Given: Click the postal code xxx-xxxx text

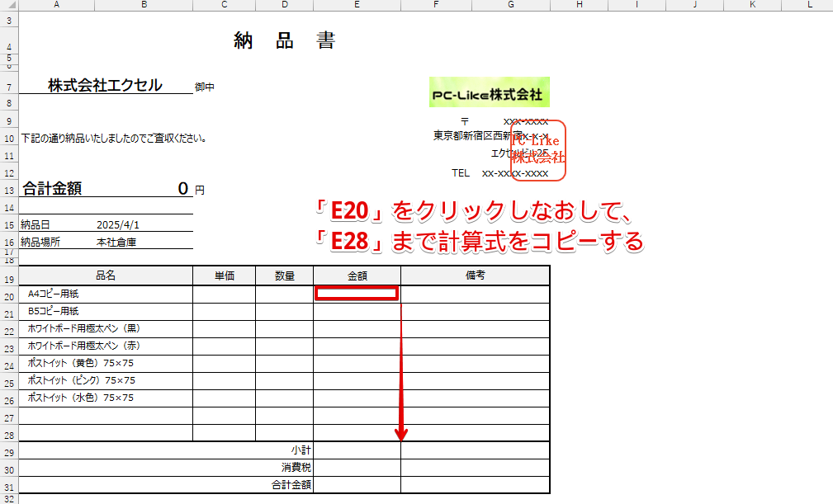Looking at the screenshot, I should point(525,121).
